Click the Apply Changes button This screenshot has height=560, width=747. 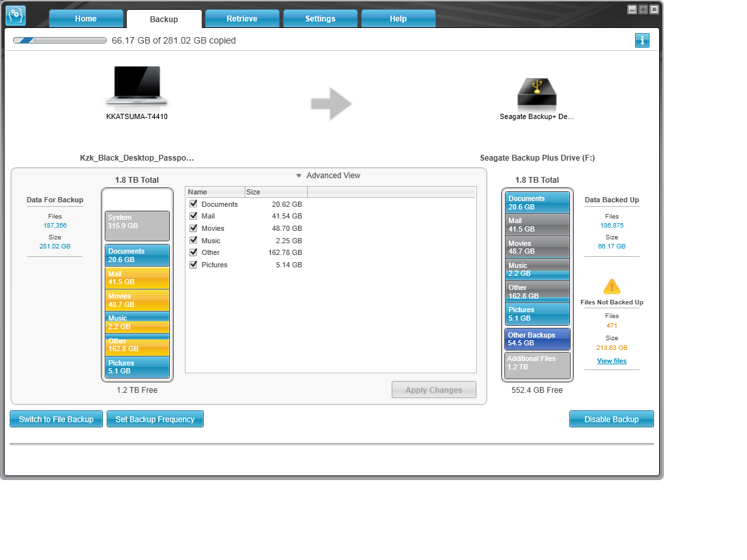coord(433,390)
